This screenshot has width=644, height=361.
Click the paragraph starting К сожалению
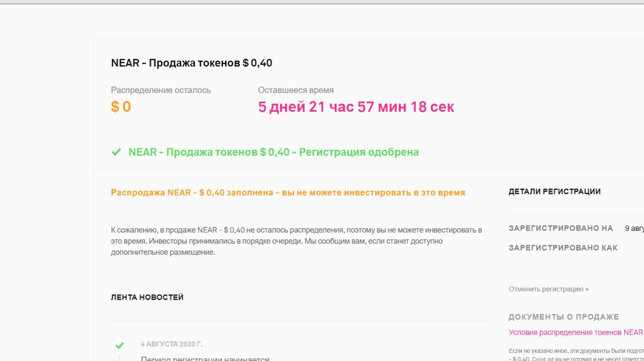(x=297, y=241)
